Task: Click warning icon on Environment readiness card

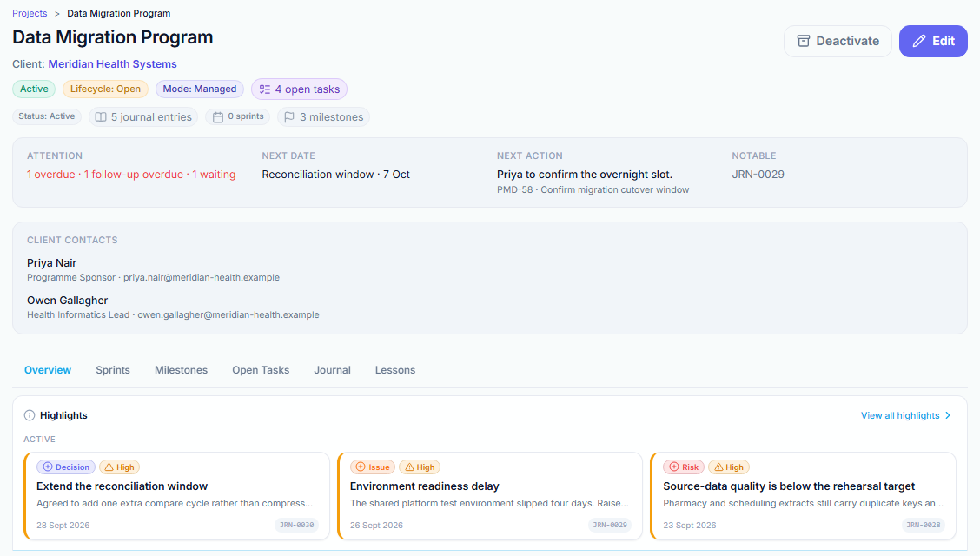Action: coord(409,467)
